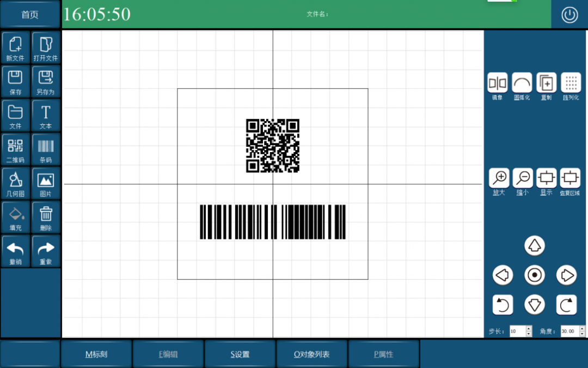Screen dimensions: 588x368
Task: Select the 文本 text tool
Action: 46,116
